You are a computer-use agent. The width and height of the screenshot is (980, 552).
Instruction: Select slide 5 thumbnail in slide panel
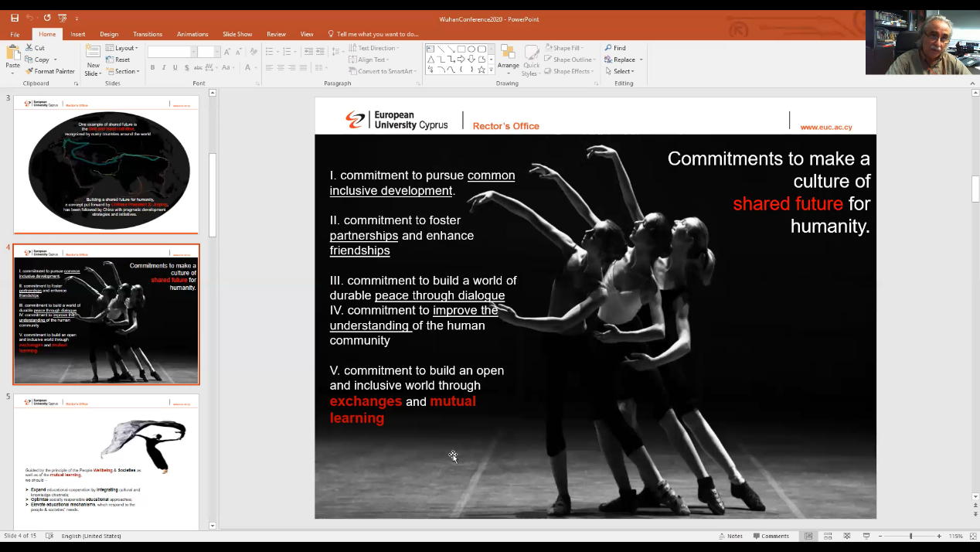tap(106, 460)
